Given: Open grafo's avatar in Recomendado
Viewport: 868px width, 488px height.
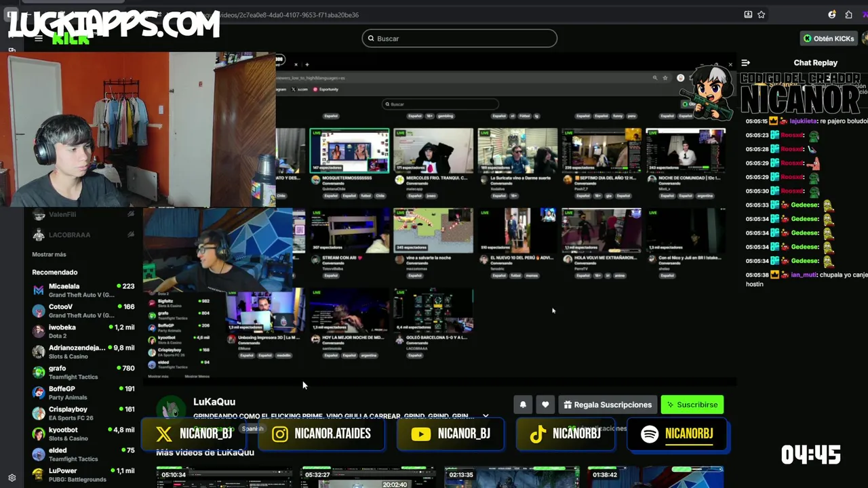Looking at the screenshot, I should tap(39, 372).
